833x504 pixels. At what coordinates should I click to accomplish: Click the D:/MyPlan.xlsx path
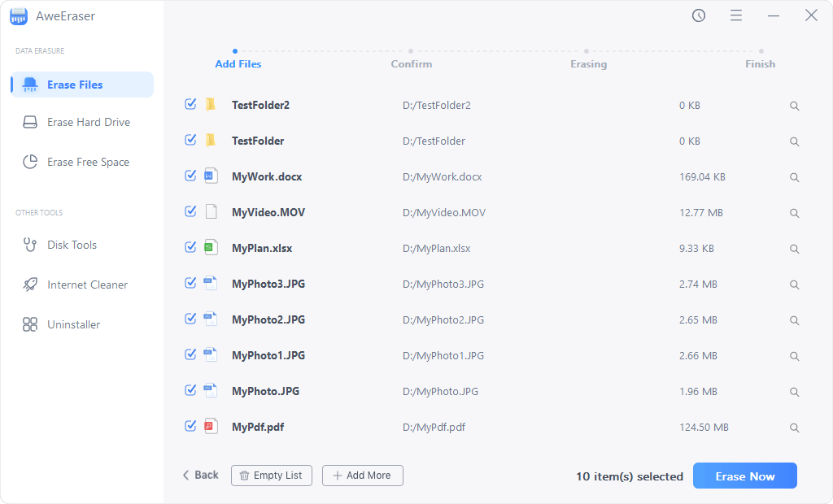click(436, 248)
